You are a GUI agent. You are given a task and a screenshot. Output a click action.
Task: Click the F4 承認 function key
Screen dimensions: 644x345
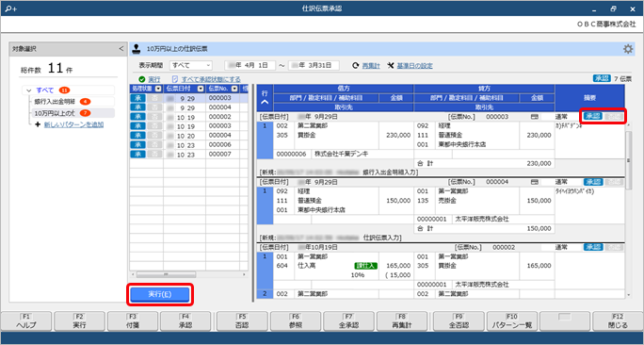pos(185,321)
